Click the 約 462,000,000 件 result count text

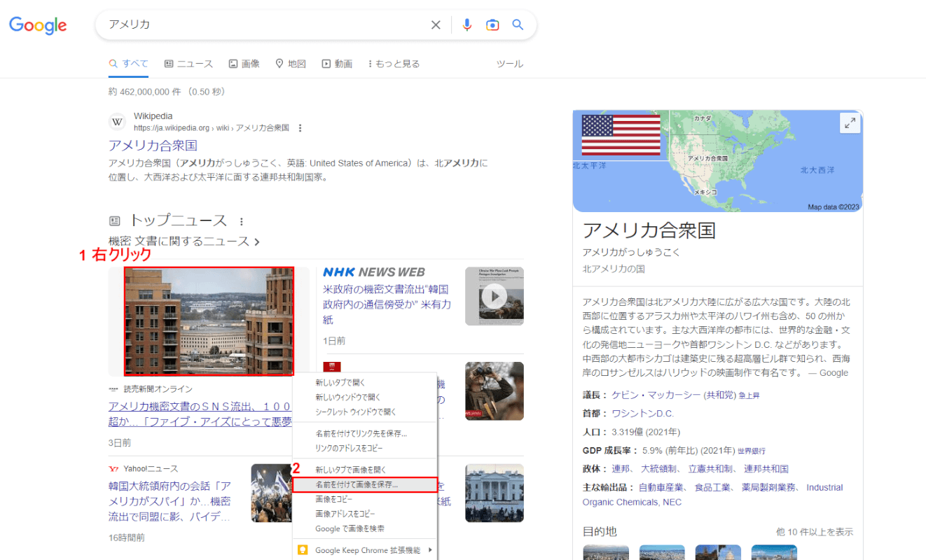pyautogui.click(x=145, y=92)
